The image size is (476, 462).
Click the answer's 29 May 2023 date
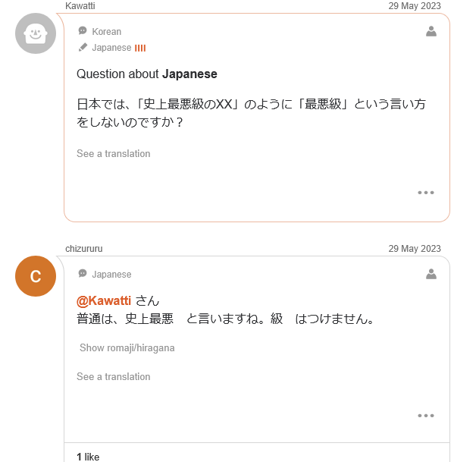[x=414, y=249]
